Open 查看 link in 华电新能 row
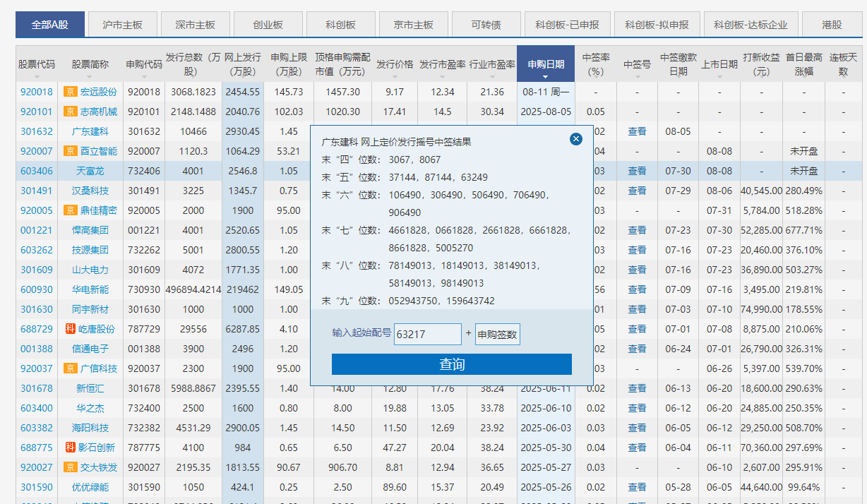867x504 pixels. [637, 289]
